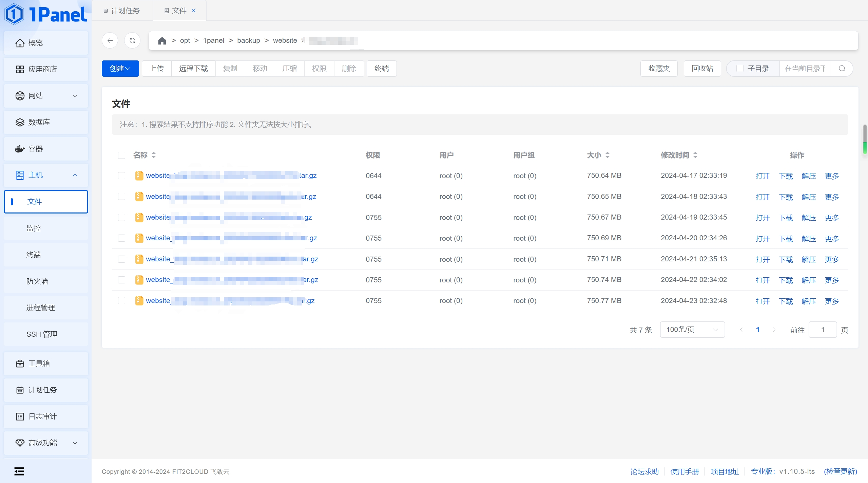Click the 前往 page number input field
The height and width of the screenshot is (483, 868).
[x=823, y=330]
